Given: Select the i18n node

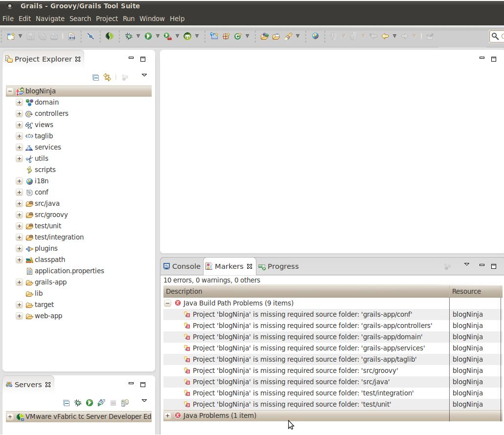Looking at the screenshot, I should [42, 181].
